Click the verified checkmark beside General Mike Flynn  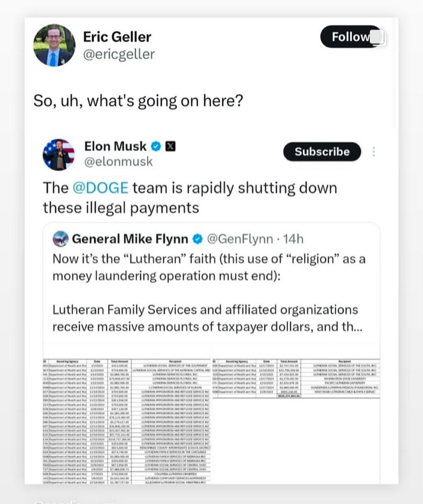pyautogui.click(x=196, y=239)
